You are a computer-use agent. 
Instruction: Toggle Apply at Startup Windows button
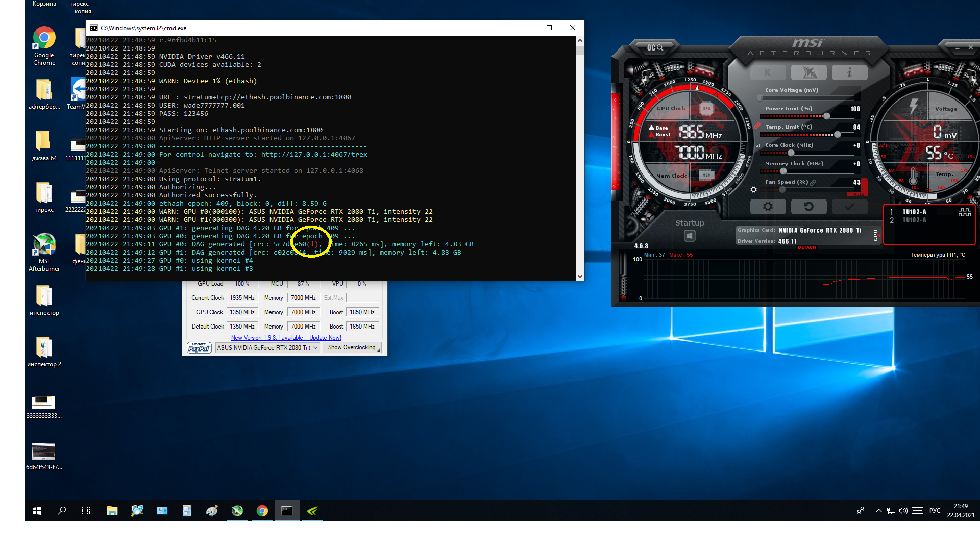[690, 236]
